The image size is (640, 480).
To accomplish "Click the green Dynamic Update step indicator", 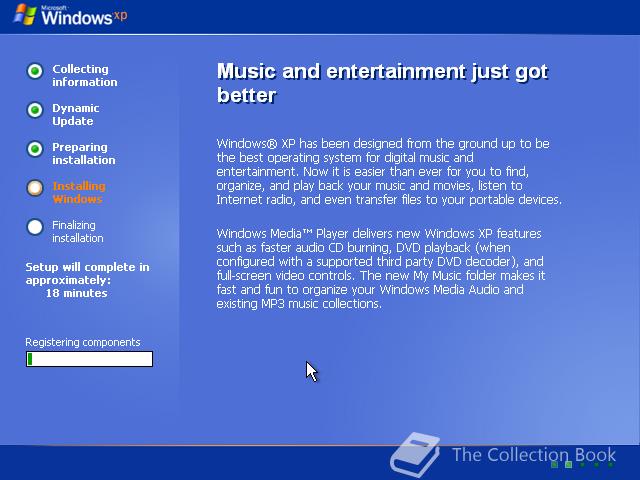I will (35, 110).
